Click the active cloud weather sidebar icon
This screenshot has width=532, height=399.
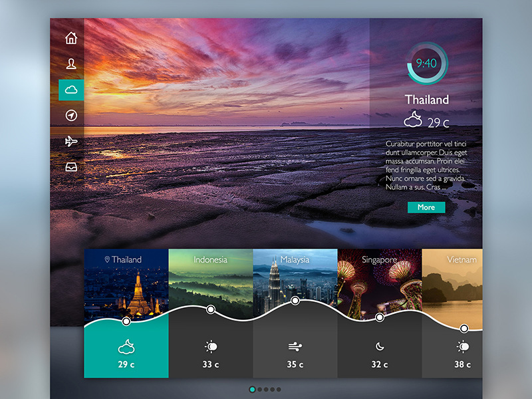[71, 90]
